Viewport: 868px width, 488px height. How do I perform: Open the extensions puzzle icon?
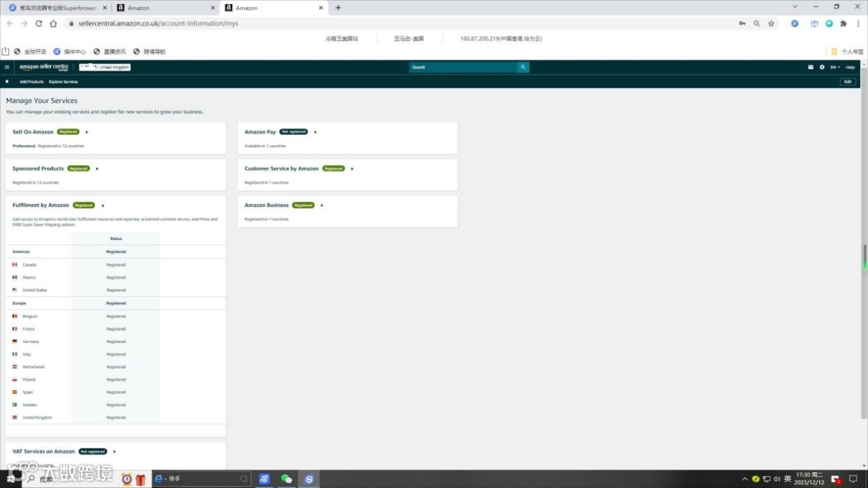(844, 23)
